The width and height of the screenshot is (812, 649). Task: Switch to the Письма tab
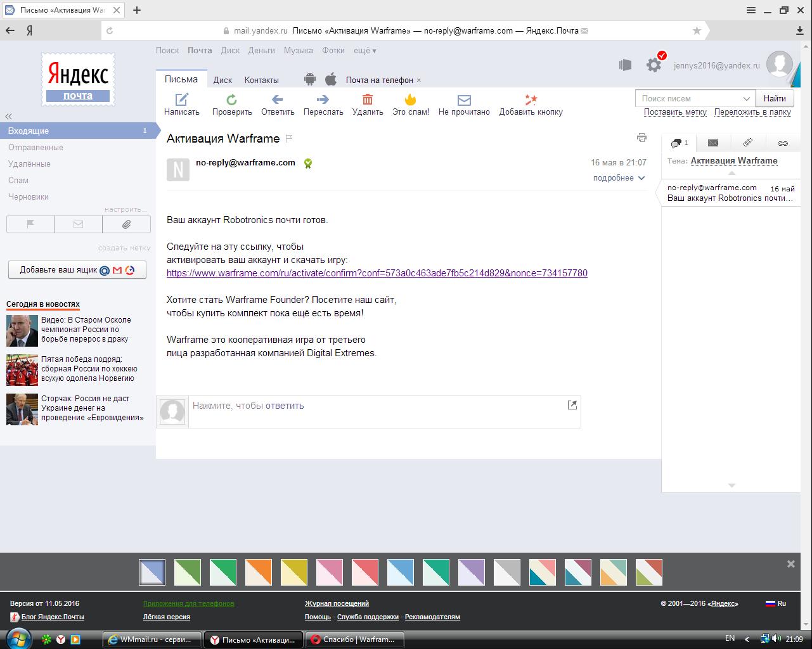pyautogui.click(x=181, y=79)
